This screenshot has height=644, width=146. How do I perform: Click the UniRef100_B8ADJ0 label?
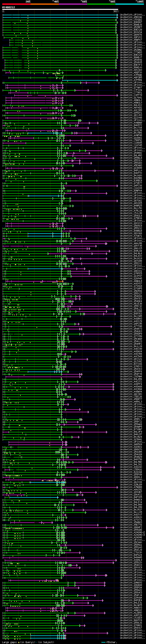pyautogui.click(x=131, y=67)
